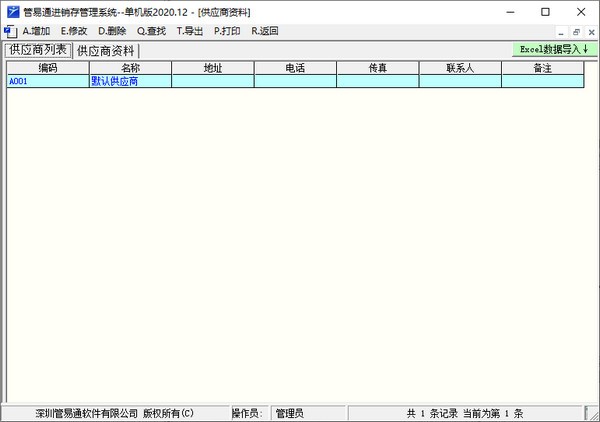Click R.返回 to go back
600x422 pixels.
point(265,31)
